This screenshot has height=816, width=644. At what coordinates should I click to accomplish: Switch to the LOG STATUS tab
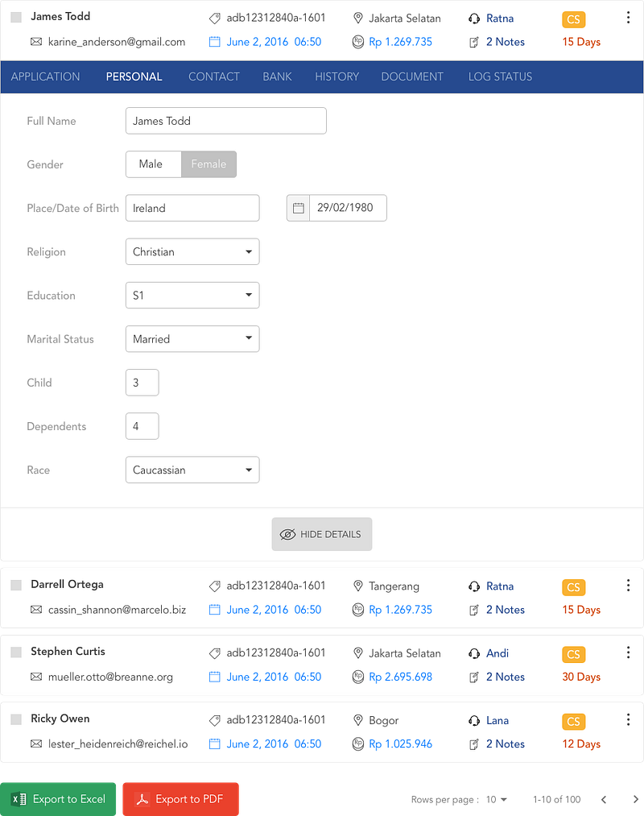pos(500,77)
